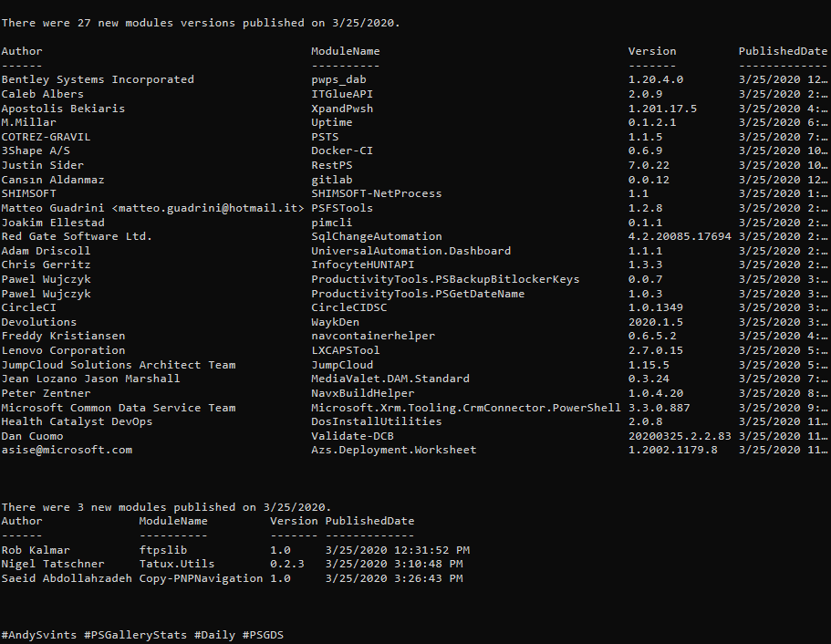This screenshot has height=644, width=831.
Task: Click the PSFSTools module name
Action: tap(342, 208)
